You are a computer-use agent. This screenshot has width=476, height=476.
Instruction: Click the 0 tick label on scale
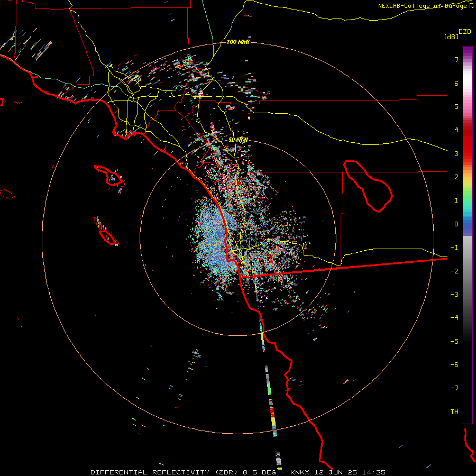pyautogui.click(x=456, y=224)
